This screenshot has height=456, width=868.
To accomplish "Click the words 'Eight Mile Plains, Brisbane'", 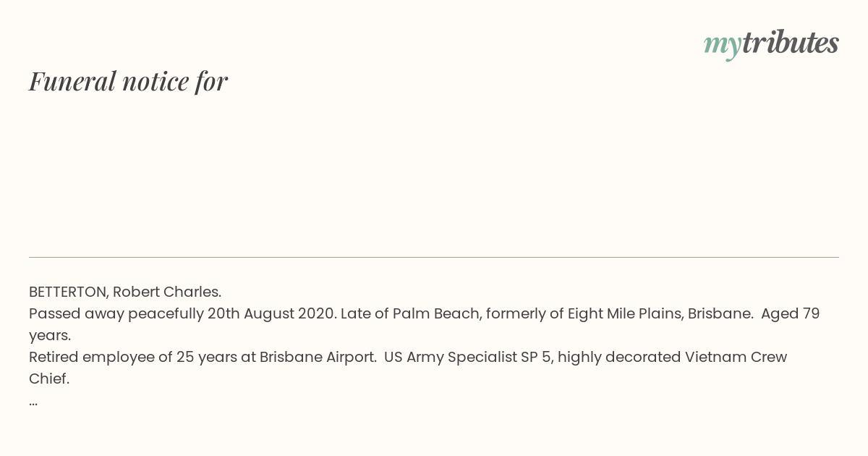I will (660, 313).
